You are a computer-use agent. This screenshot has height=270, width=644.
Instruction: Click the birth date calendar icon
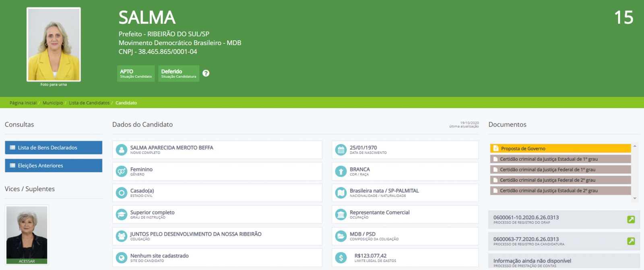341,150
